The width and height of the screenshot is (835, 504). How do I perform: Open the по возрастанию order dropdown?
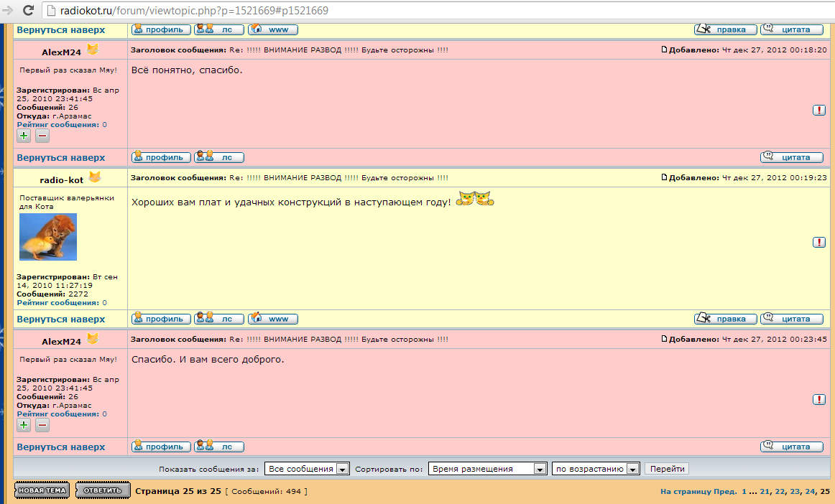pos(595,469)
